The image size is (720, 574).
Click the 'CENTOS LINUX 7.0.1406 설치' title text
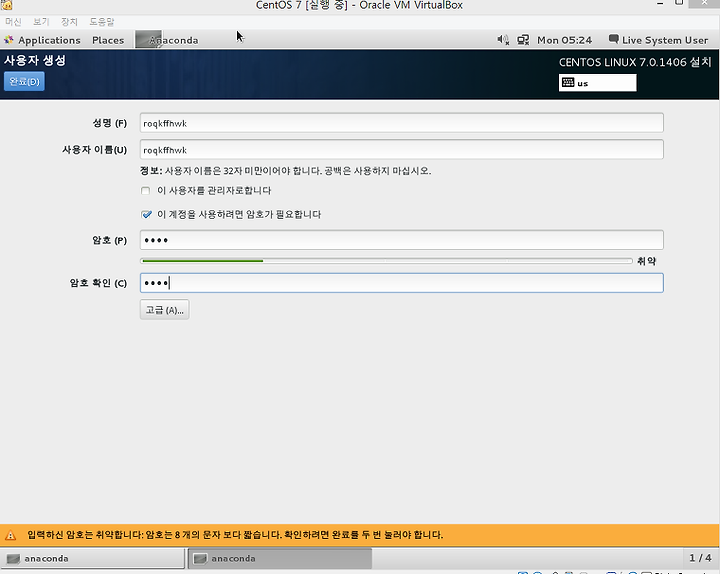coord(635,62)
